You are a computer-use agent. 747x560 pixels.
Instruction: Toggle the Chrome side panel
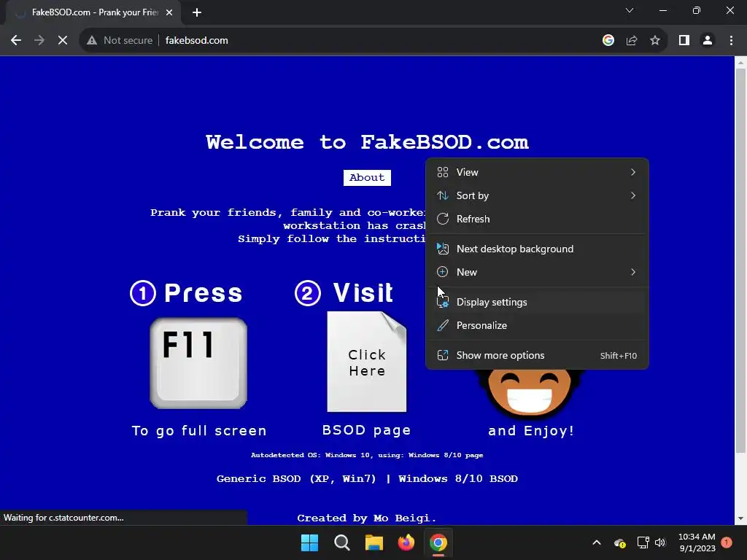click(684, 41)
